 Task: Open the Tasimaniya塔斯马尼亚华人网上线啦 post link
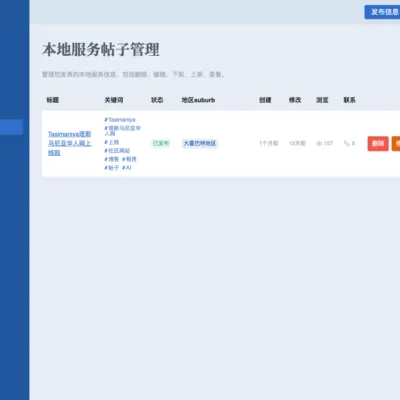pos(69,143)
